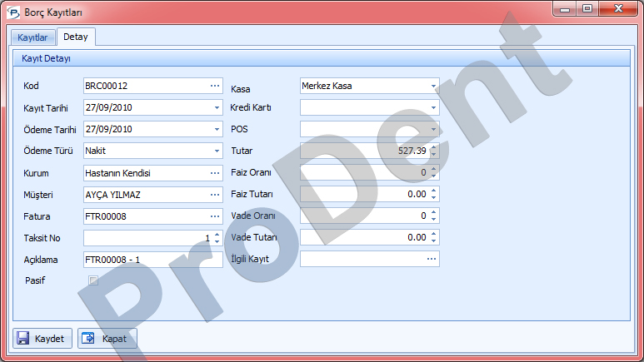This screenshot has width=644, height=362.
Task: Increase Tutar value with up spinner
Action: tap(434, 147)
